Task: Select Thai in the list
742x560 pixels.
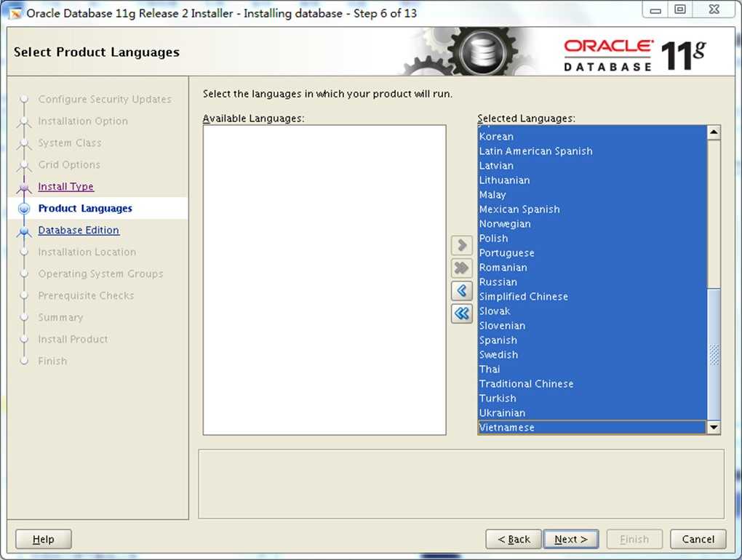Action: pyautogui.click(x=592, y=369)
